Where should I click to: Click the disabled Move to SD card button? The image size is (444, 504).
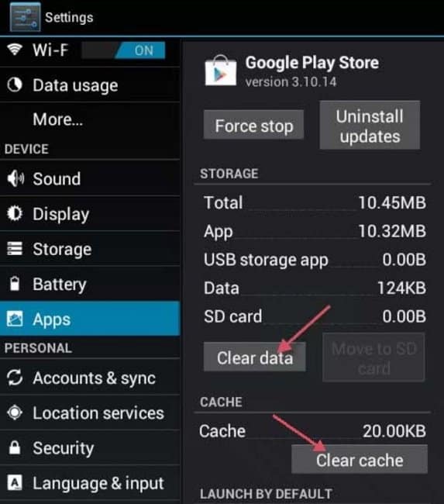click(373, 357)
